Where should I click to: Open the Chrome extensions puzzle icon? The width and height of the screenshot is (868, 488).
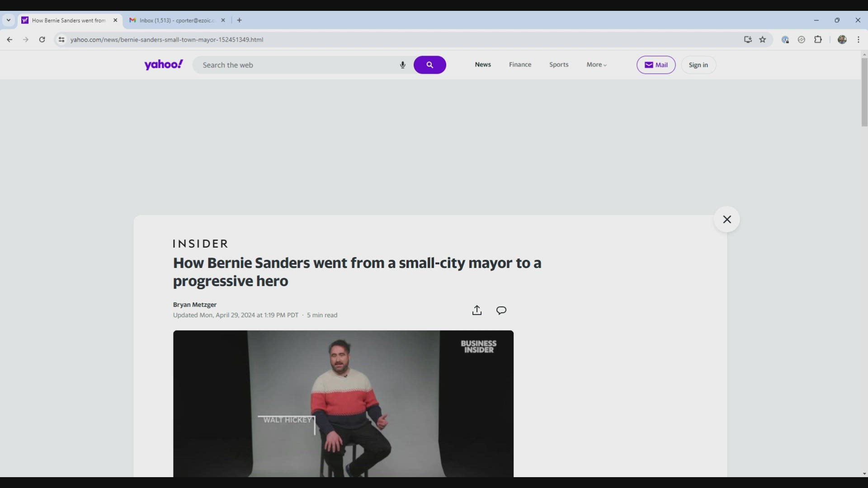(818, 40)
